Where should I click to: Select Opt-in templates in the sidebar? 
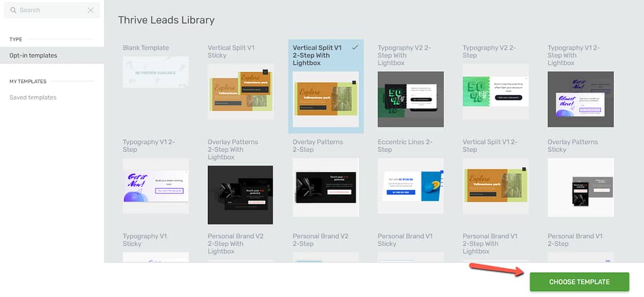(x=52, y=55)
